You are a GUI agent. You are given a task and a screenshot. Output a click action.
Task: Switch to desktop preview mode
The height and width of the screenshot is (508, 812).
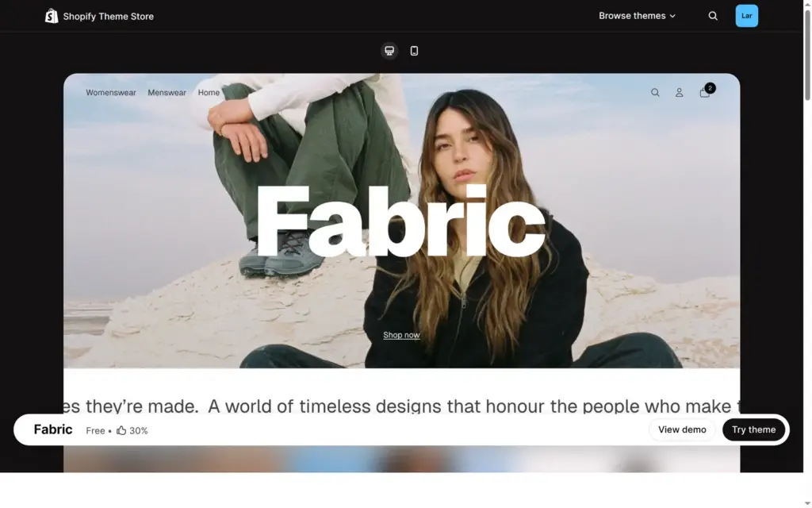pos(389,51)
